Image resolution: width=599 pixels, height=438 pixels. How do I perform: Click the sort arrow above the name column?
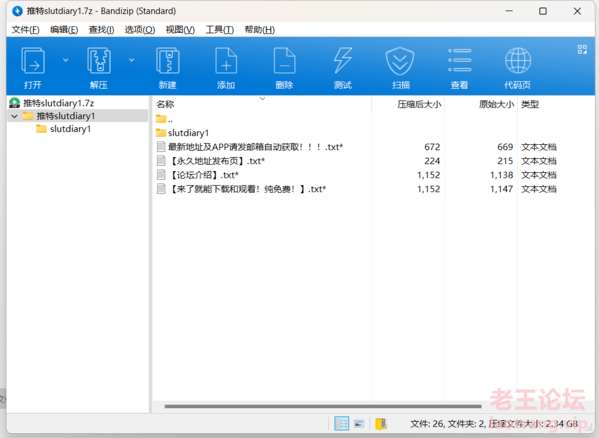point(262,99)
